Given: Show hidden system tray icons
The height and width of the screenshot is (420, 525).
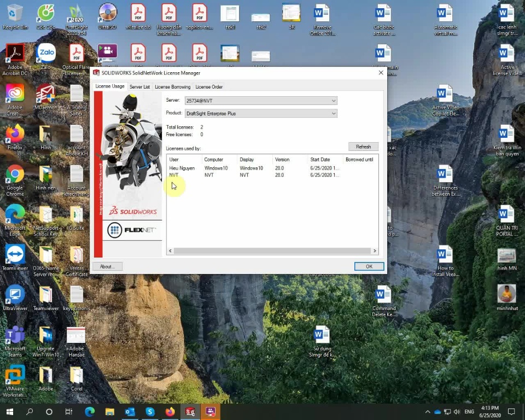Looking at the screenshot, I should 428,412.
